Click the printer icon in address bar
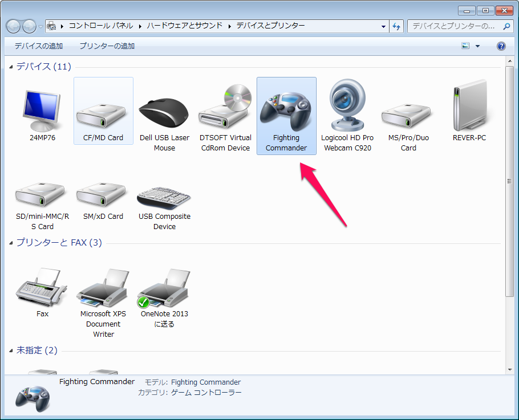519x420 pixels. coord(51,26)
